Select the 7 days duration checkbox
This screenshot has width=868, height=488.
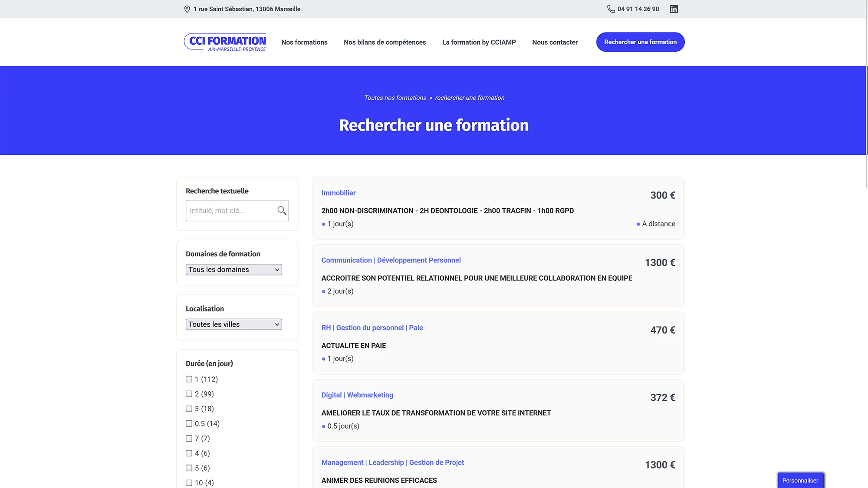pos(189,438)
